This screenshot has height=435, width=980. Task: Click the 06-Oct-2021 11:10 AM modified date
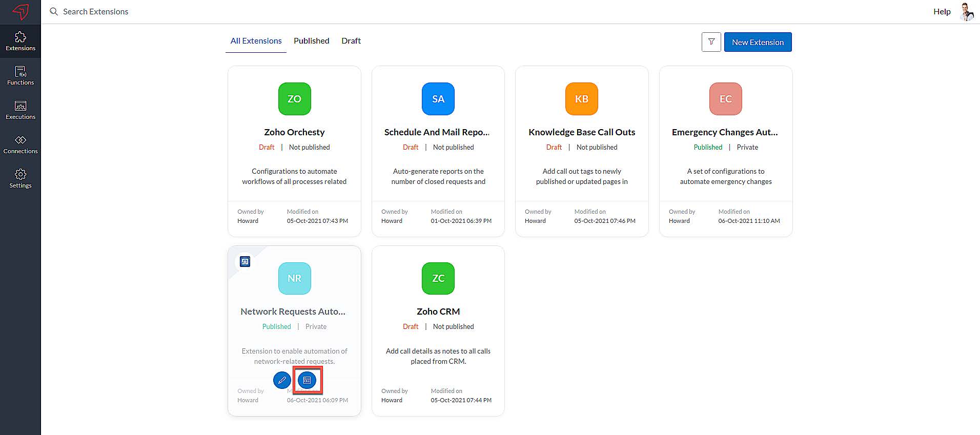pyautogui.click(x=749, y=221)
